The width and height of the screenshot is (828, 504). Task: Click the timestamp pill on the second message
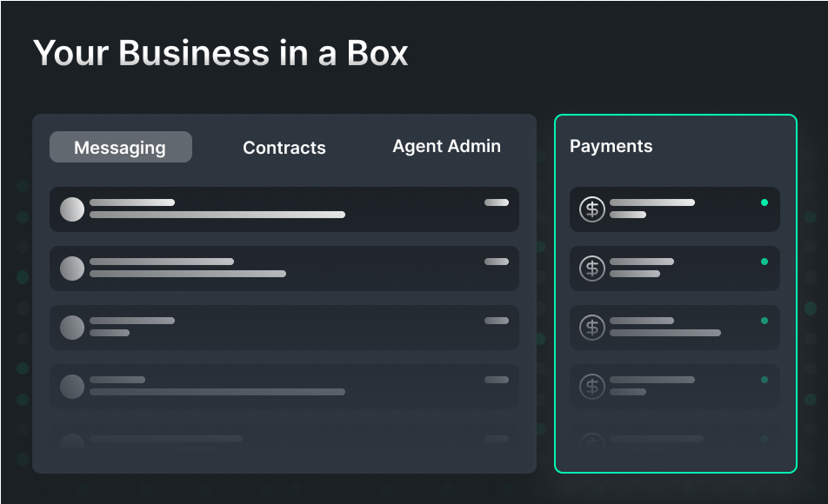click(497, 261)
